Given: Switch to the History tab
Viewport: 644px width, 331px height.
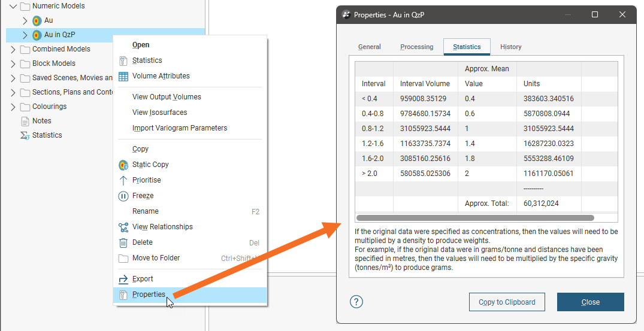Looking at the screenshot, I should (510, 47).
